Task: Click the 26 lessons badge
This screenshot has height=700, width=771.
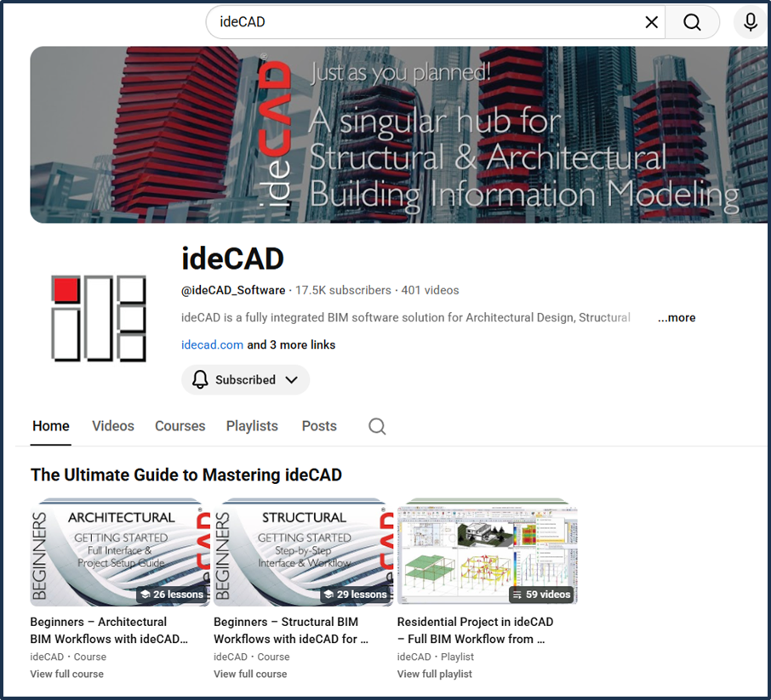Action: (172, 595)
